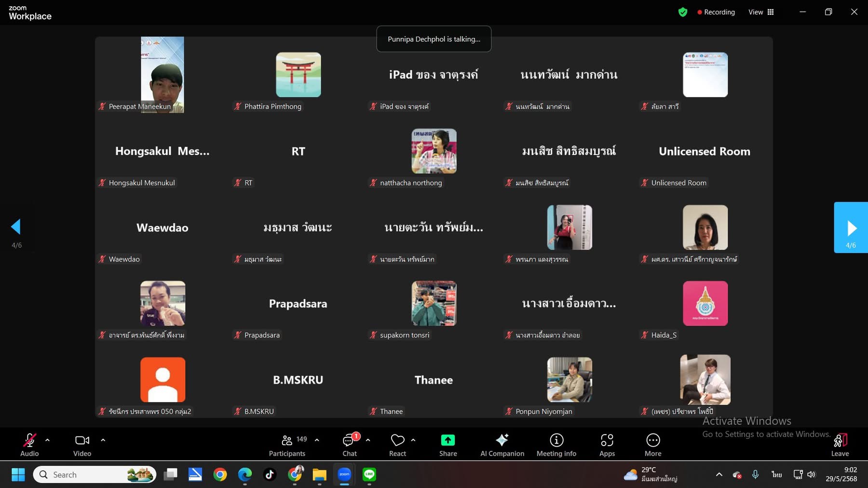
Task: Start sharing screen with Share
Action: (448, 445)
